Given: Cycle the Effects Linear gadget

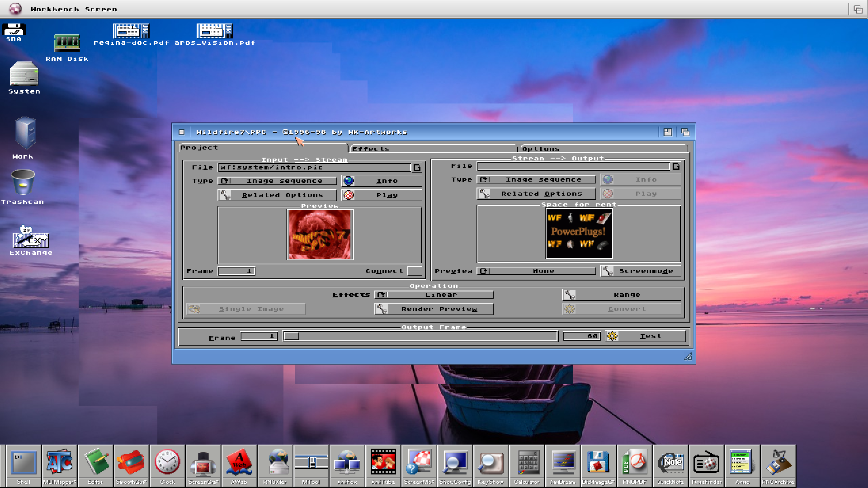Looking at the screenshot, I should (434, 295).
